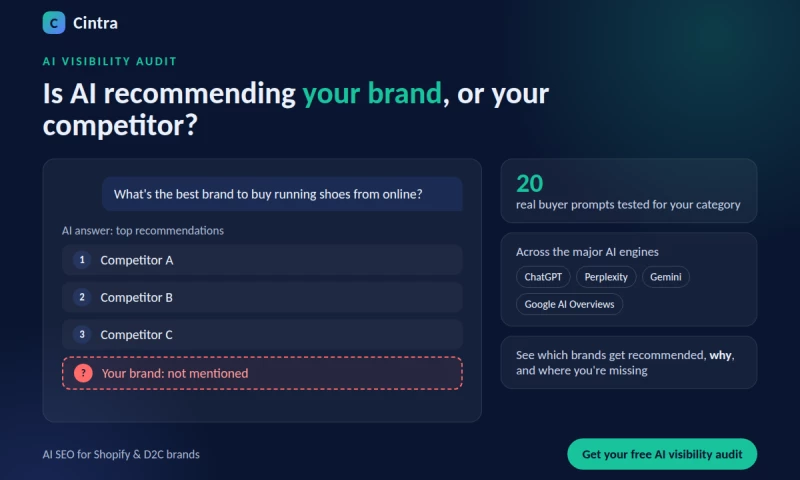Click the number 3 rank badge
The image size is (800, 480).
coord(82,334)
